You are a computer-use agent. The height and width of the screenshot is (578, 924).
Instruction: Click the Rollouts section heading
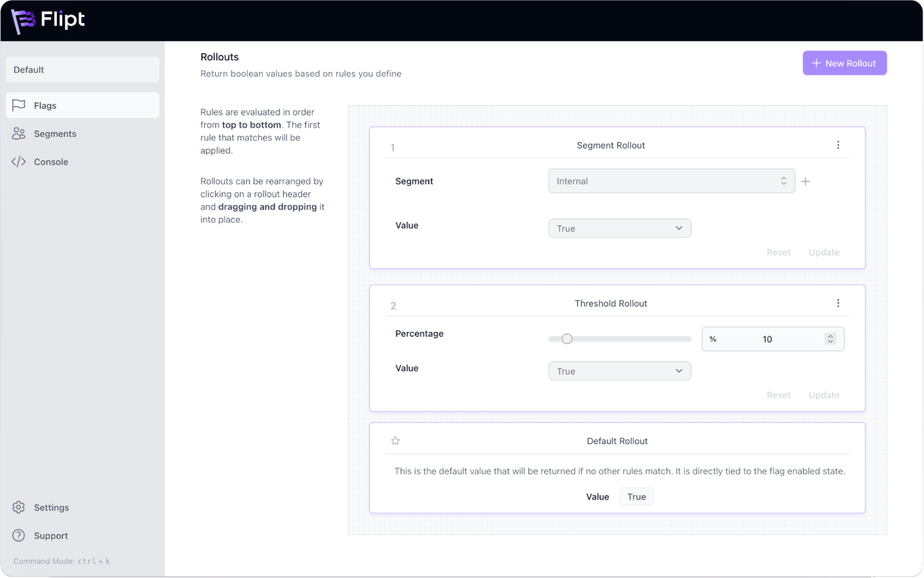[219, 57]
